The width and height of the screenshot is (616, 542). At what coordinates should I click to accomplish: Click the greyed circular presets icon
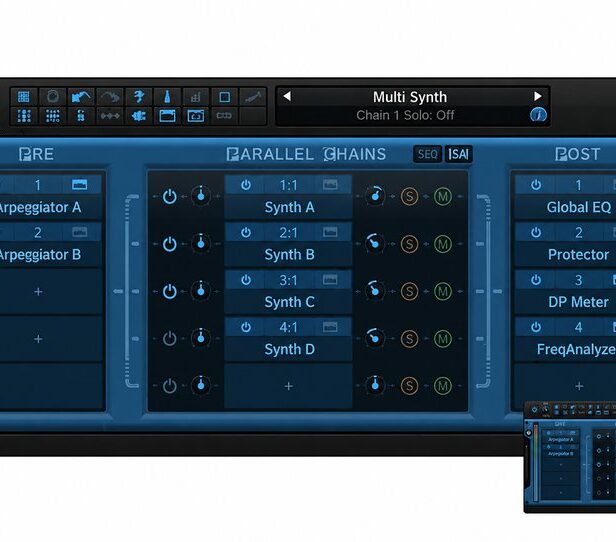(53, 97)
